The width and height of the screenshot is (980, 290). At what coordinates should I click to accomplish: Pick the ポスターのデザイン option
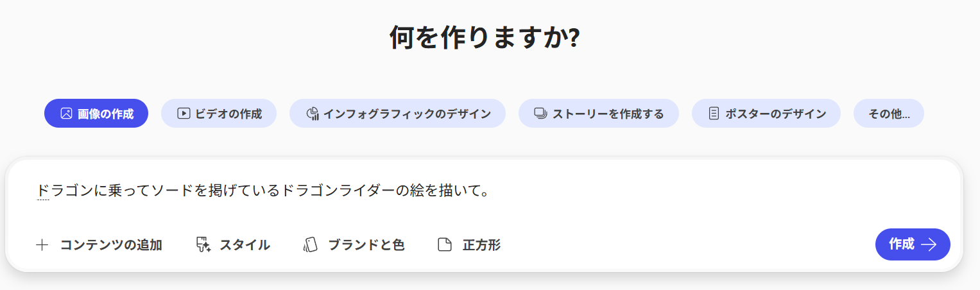766,114
